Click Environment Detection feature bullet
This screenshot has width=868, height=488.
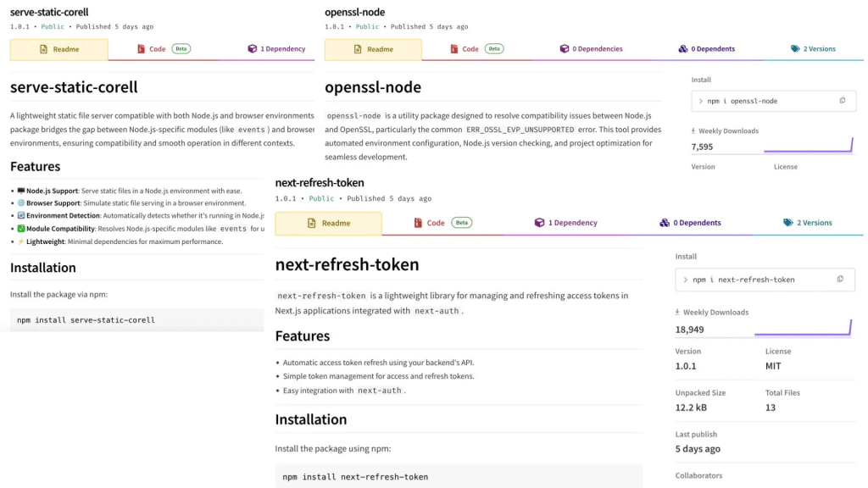(141, 216)
